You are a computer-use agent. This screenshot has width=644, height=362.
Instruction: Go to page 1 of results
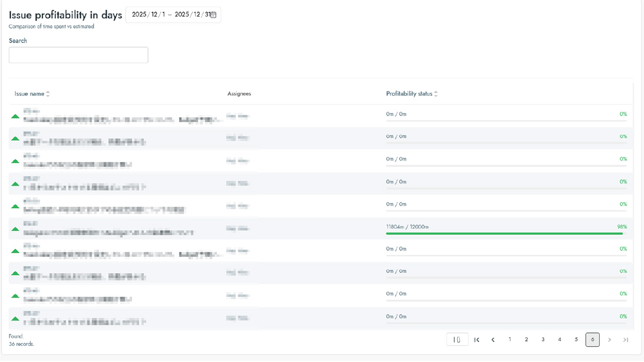tap(510, 340)
